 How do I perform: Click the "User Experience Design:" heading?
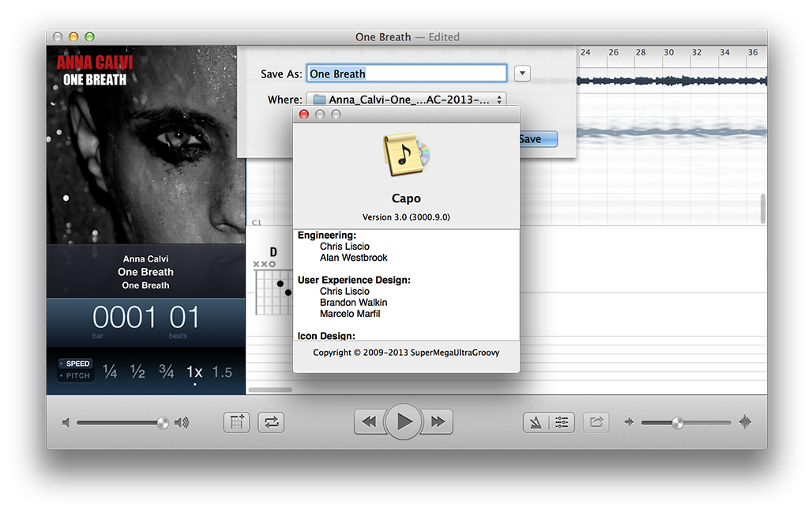coord(354,281)
